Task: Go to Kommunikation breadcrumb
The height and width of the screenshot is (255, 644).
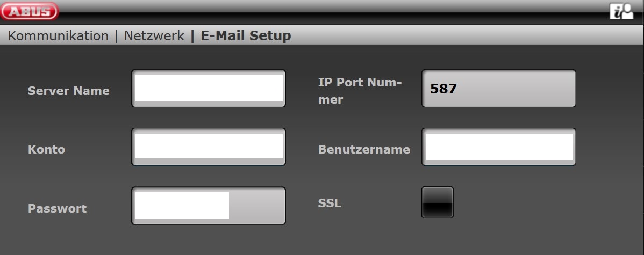Action: (58, 36)
